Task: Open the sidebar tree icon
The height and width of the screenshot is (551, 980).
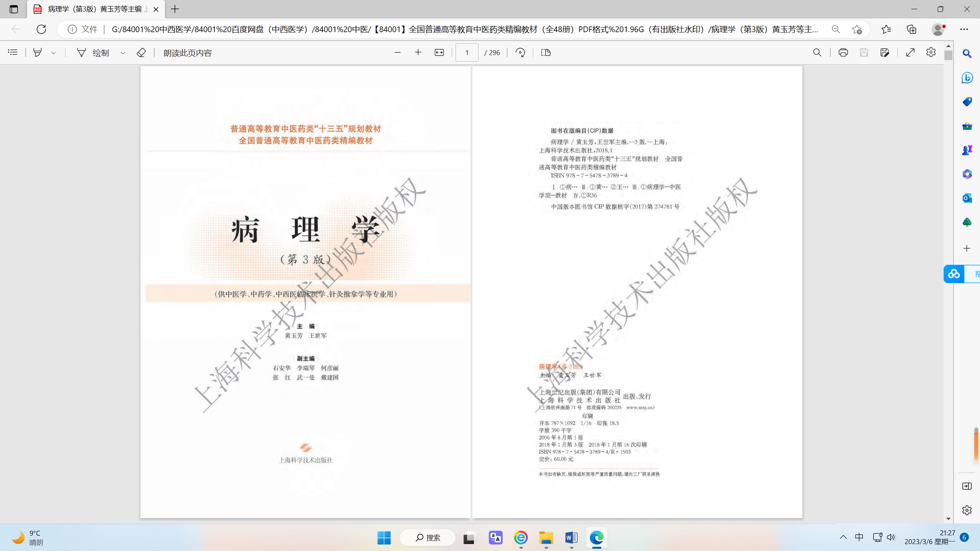Action: (x=967, y=222)
